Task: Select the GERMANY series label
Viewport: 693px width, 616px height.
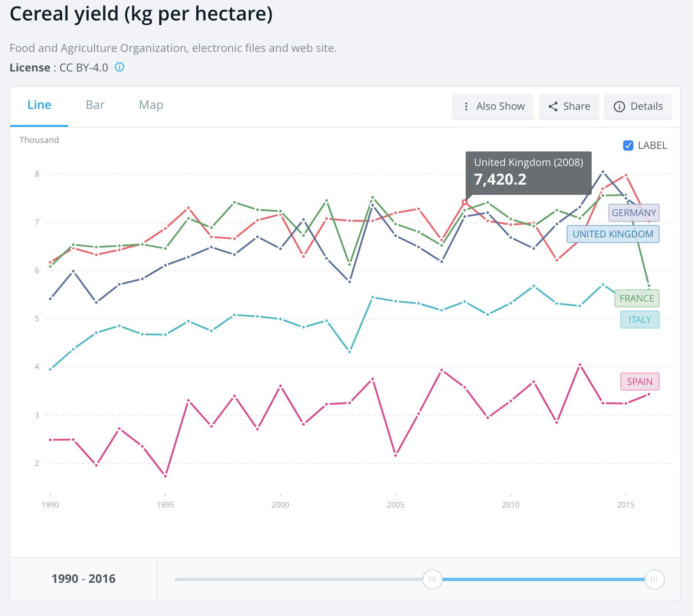Action: coord(634,213)
